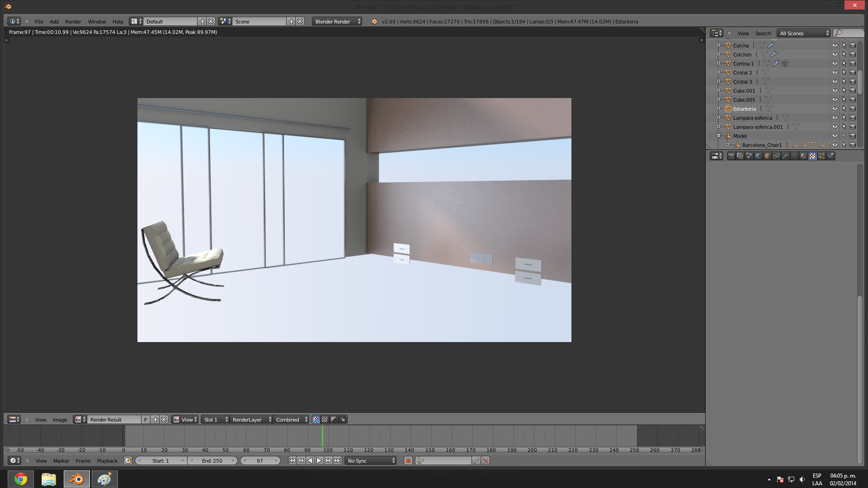Image resolution: width=868 pixels, height=488 pixels.
Task: Open the World properties globe tab
Action: coord(758,156)
